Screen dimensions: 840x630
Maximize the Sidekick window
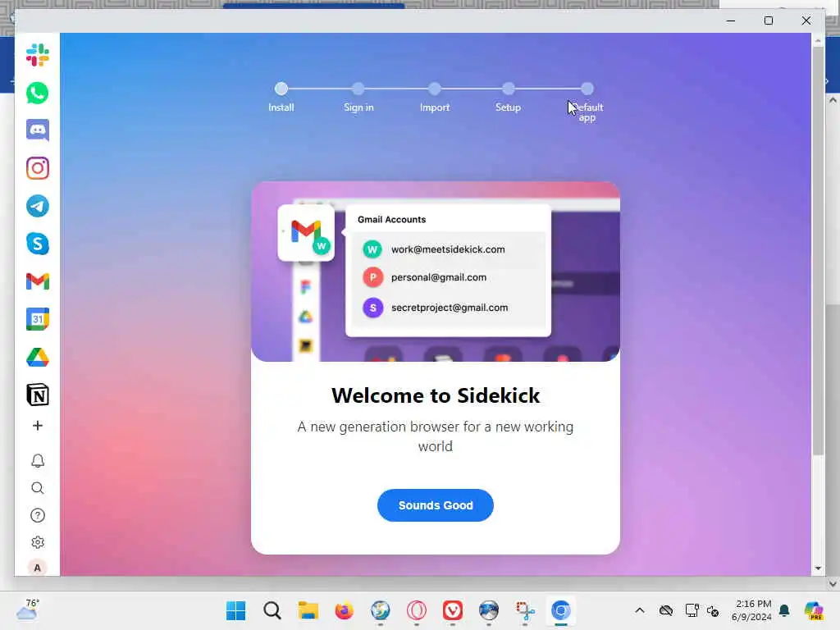pyautogui.click(x=768, y=21)
